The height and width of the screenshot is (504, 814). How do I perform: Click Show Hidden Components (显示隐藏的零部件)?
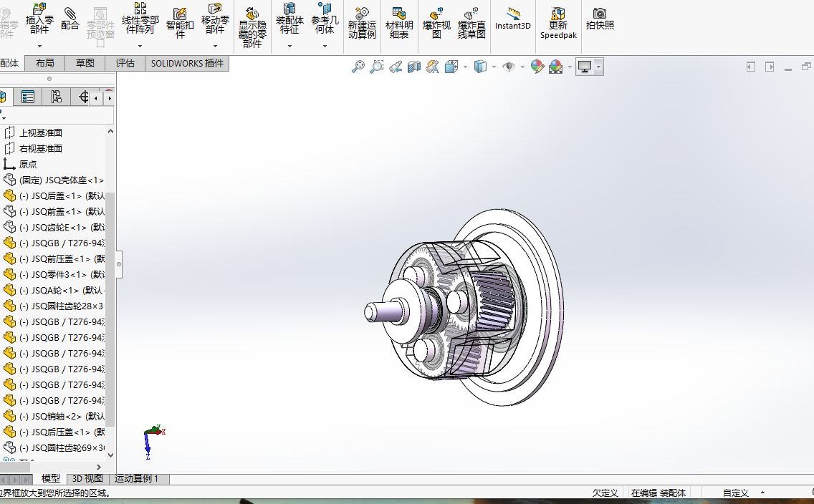[252, 27]
